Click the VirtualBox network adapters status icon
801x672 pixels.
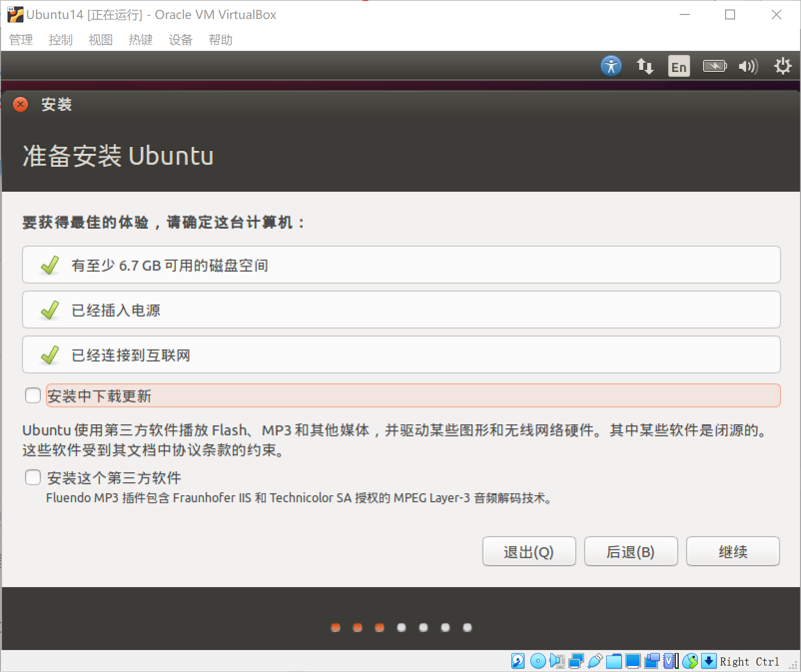(x=576, y=661)
